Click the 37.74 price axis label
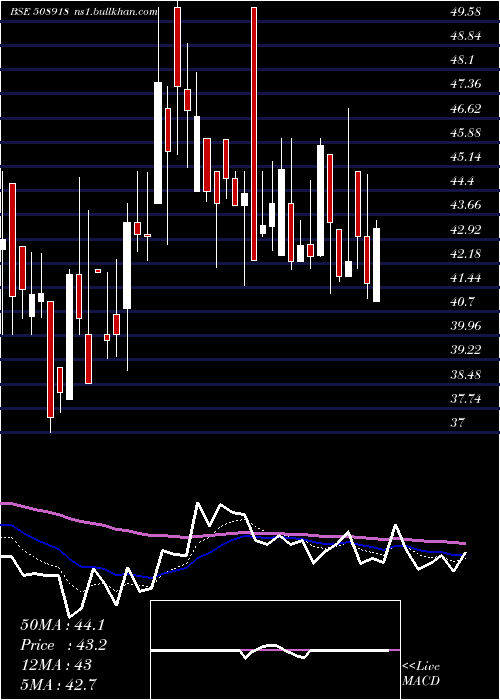Viewport: 500px width, 700px height. pyautogui.click(x=466, y=399)
